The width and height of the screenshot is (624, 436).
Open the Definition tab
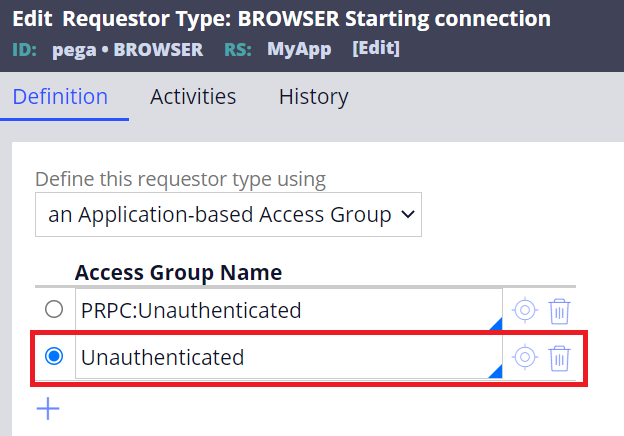click(60, 97)
